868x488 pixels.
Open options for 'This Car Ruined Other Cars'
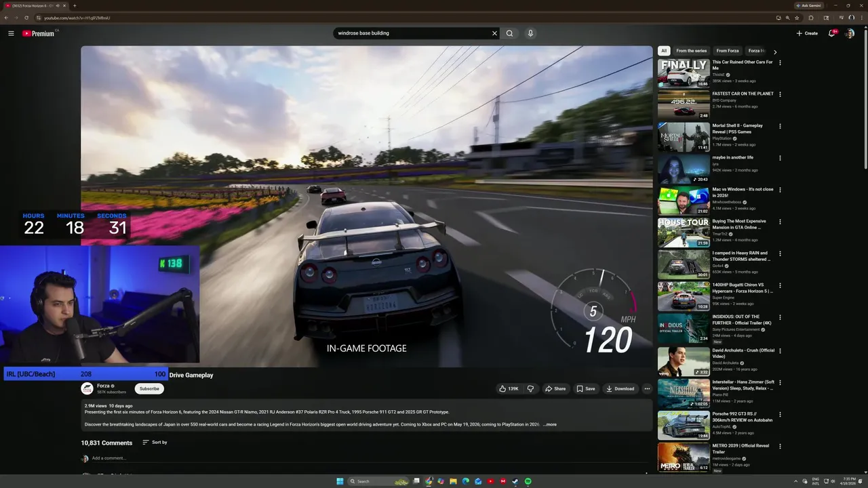pyautogui.click(x=780, y=62)
